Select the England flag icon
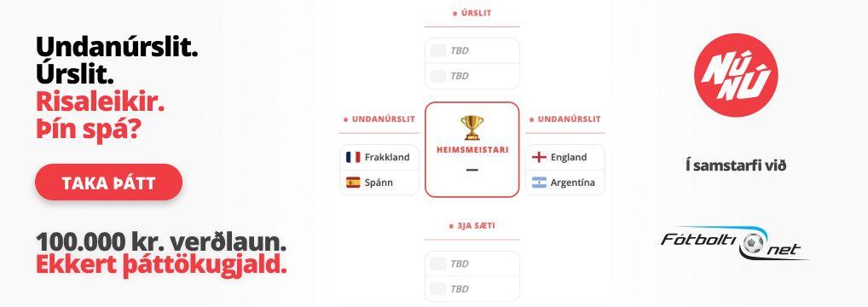 pos(539,158)
